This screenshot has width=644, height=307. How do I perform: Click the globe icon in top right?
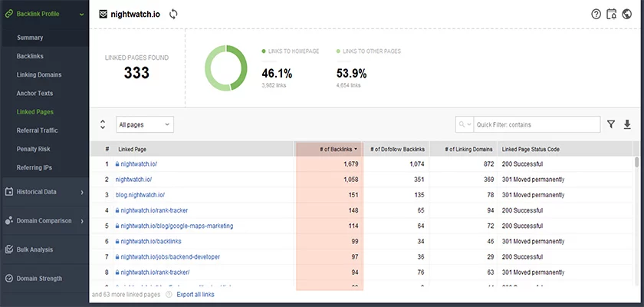pos(627,14)
